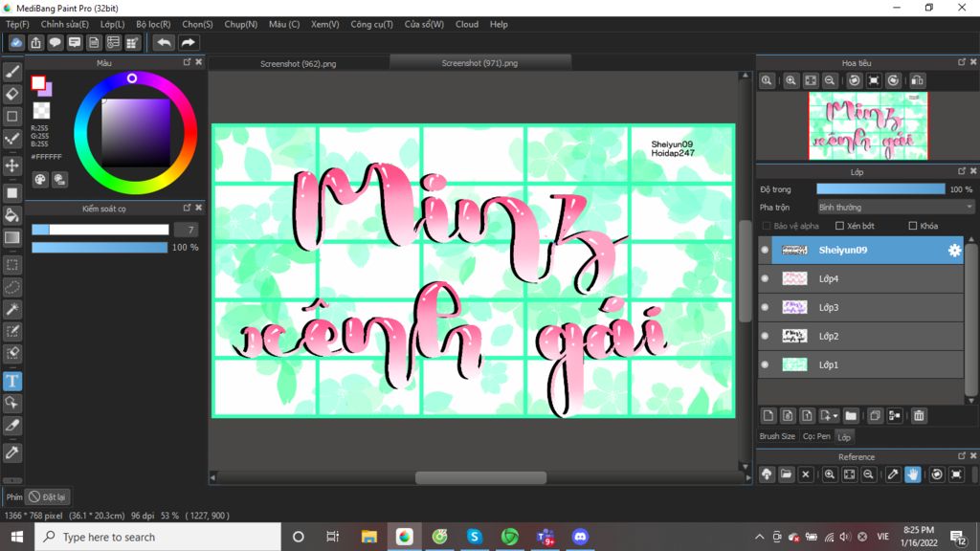Viewport: 980px width, 551px height.
Task: Select the Magic Wand tool
Action: click(x=11, y=309)
